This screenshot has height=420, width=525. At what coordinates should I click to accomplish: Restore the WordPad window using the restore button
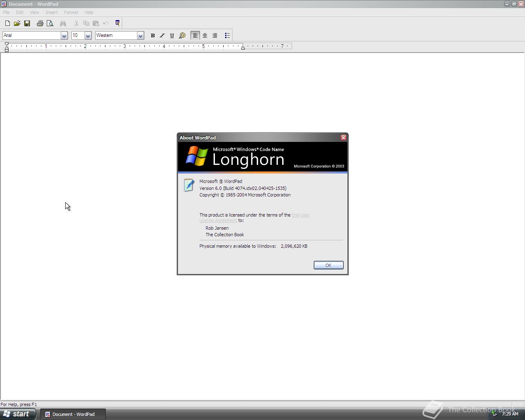coord(514,4)
